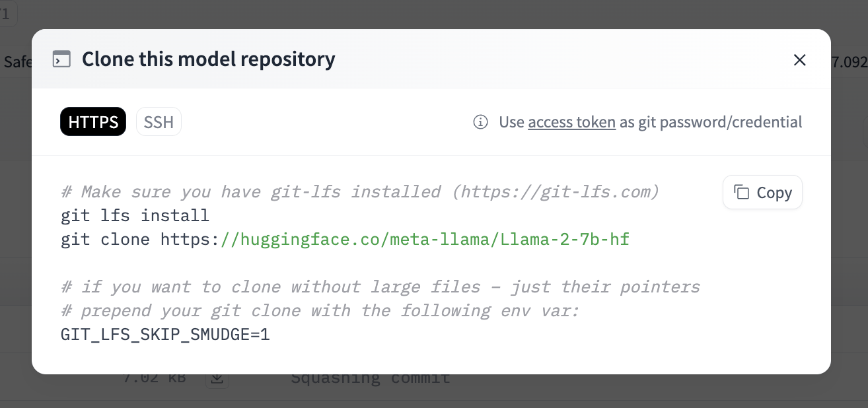Screen dimensions: 868x408
Task: Click the kB file size text in background
Action: (x=155, y=378)
